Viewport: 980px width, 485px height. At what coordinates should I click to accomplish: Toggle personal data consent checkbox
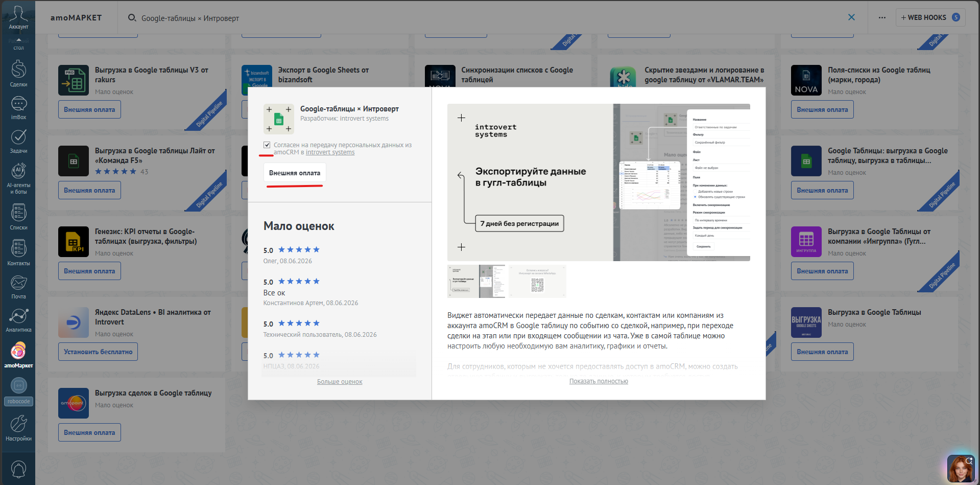267,145
